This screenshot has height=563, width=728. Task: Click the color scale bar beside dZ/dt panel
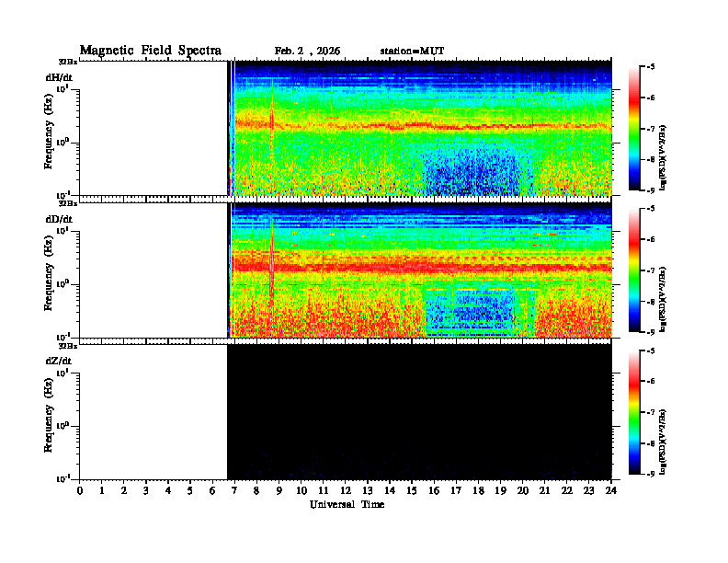[634, 412]
